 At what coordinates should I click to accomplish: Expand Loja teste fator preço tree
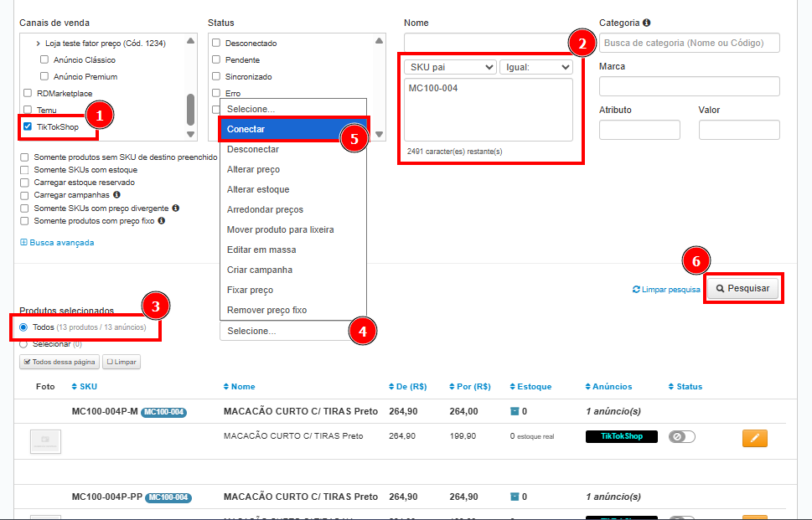39,44
